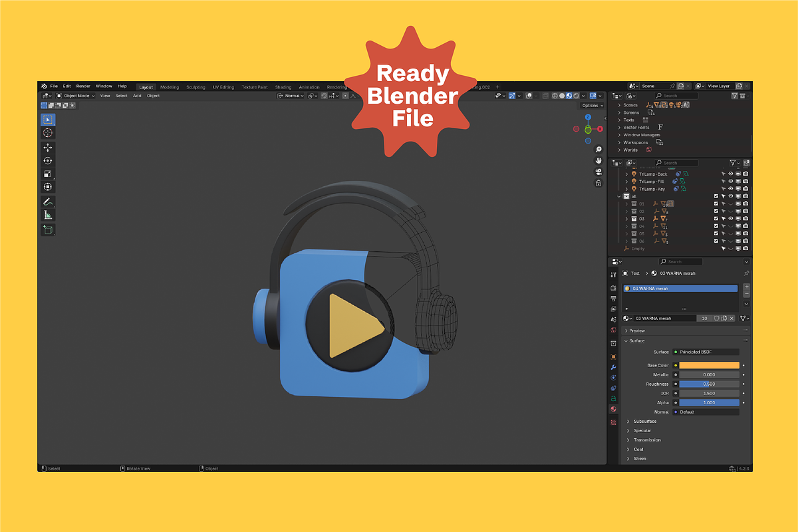Click the X axis on navigation gizmo
Screen dimensions: 798x532
point(600,129)
